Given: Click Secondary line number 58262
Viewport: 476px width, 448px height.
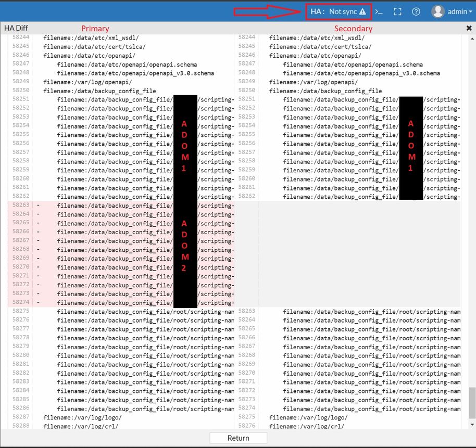Looking at the screenshot, I should pos(247,196).
